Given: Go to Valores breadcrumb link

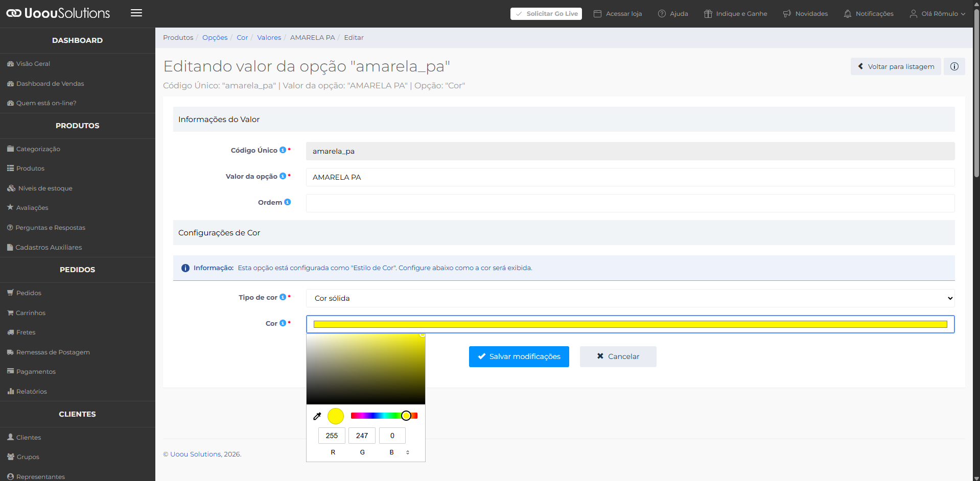Looking at the screenshot, I should [269, 38].
